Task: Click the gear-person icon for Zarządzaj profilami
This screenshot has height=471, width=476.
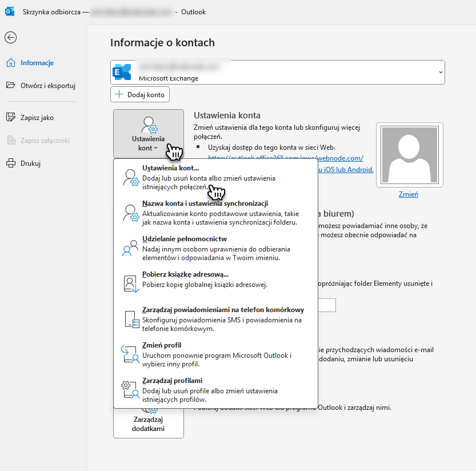Action: tap(130, 390)
